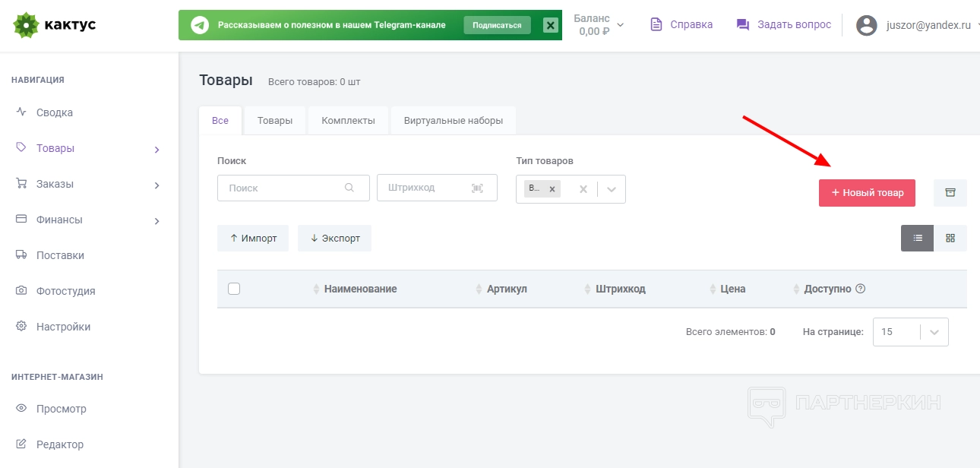Image resolution: width=980 pixels, height=468 pixels.
Task: Expand the Тип товаров dropdown
Action: point(612,189)
